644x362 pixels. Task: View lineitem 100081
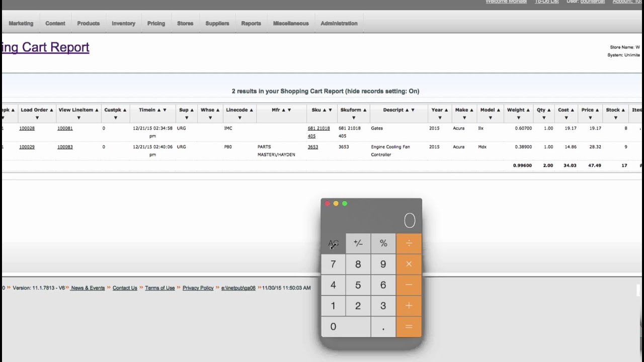point(65,129)
